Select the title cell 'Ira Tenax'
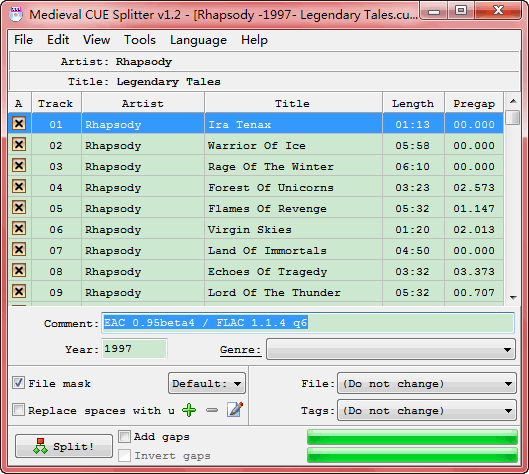529x474 pixels. [x=293, y=123]
